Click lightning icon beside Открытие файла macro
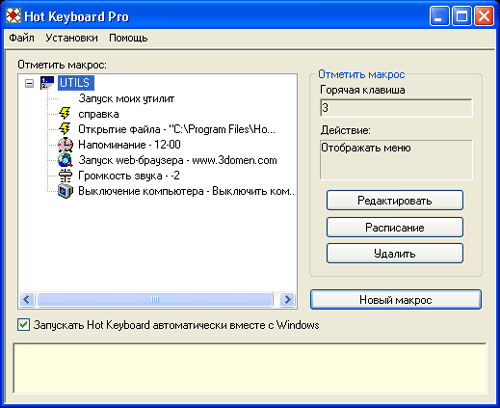The height and width of the screenshot is (408, 500). click(x=65, y=129)
